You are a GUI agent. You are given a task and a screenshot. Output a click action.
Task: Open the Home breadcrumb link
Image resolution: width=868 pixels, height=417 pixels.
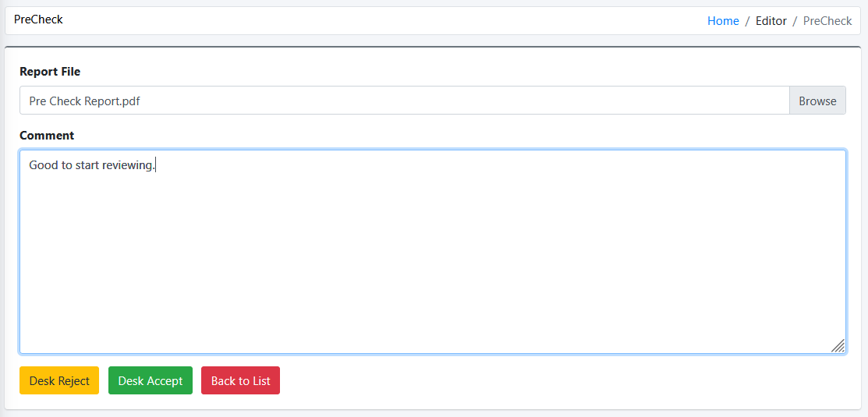click(x=723, y=21)
